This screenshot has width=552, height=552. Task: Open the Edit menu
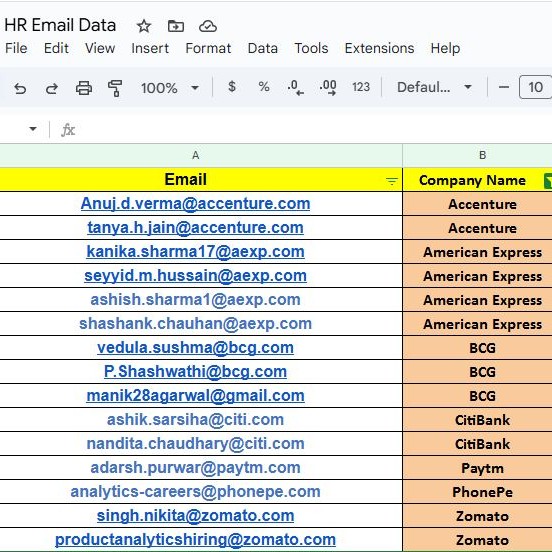(x=56, y=48)
